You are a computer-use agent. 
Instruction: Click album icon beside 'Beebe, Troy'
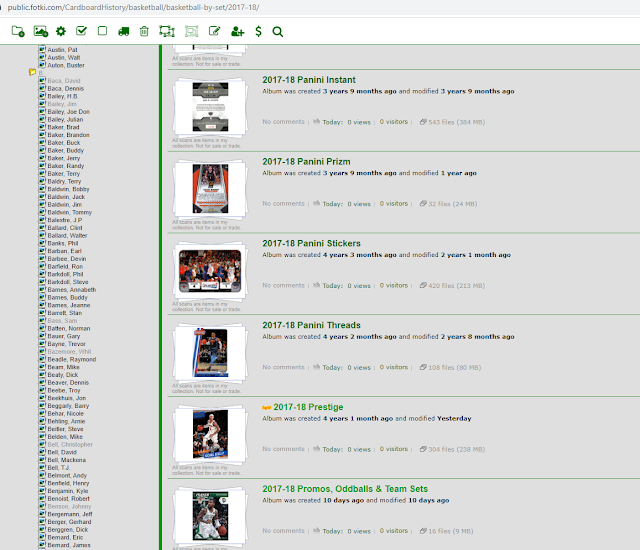coord(42,390)
